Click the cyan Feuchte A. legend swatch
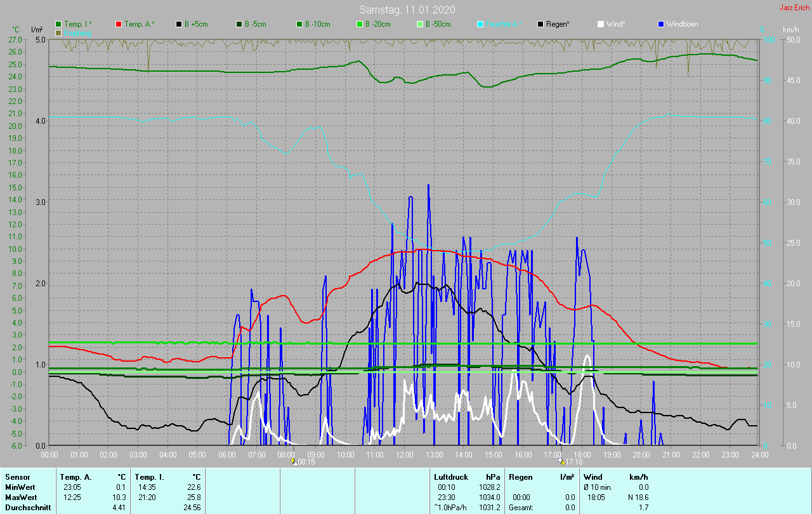The width and height of the screenshot is (812, 514). pos(480,24)
